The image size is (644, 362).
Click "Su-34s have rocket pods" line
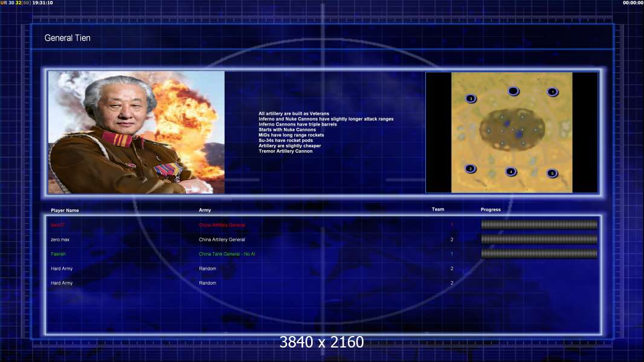tap(285, 140)
